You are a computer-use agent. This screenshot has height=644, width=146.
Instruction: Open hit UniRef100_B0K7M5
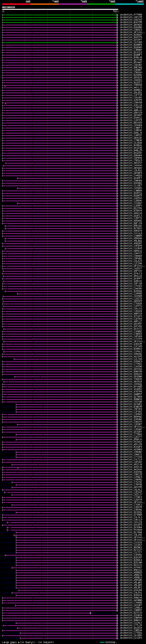coord(131,22)
